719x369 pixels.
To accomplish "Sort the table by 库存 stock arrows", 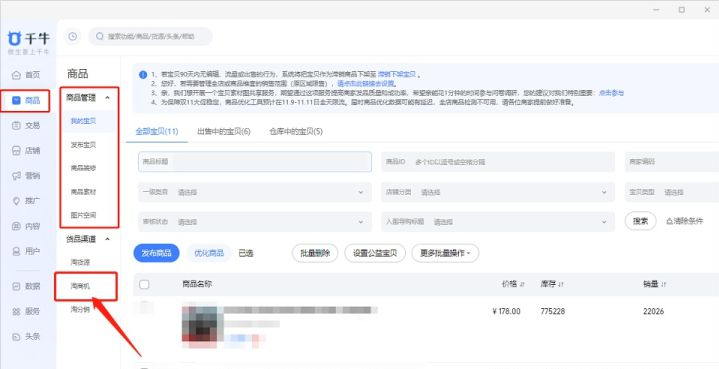I will coord(561,285).
